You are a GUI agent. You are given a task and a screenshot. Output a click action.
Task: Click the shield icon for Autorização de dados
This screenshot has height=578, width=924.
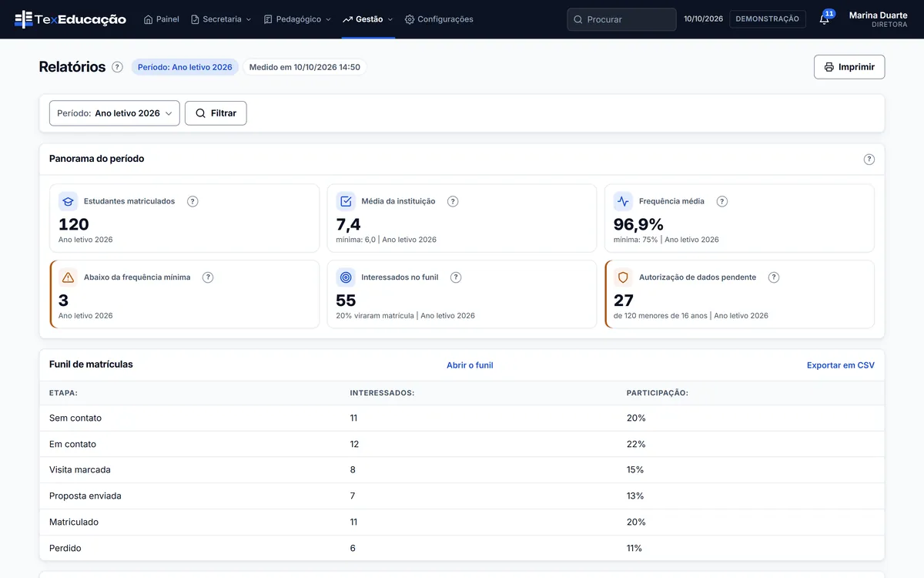click(x=623, y=277)
